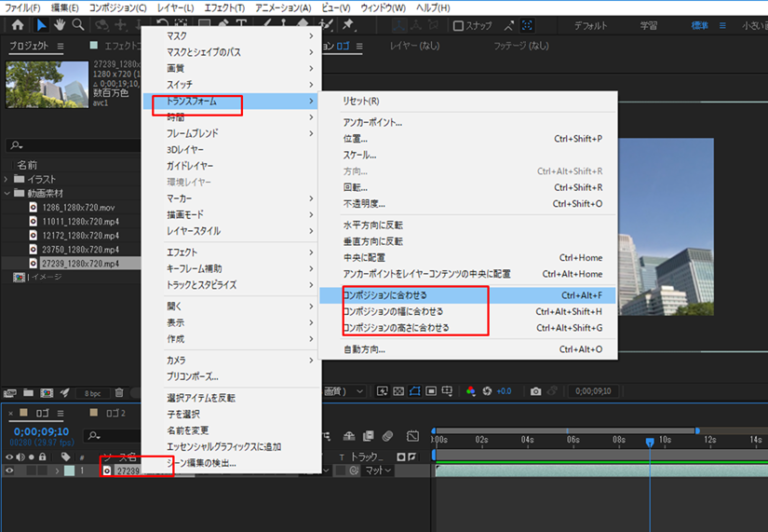768x532 pixels.
Task: Select the Selection arrow tool
Action: 41,25
